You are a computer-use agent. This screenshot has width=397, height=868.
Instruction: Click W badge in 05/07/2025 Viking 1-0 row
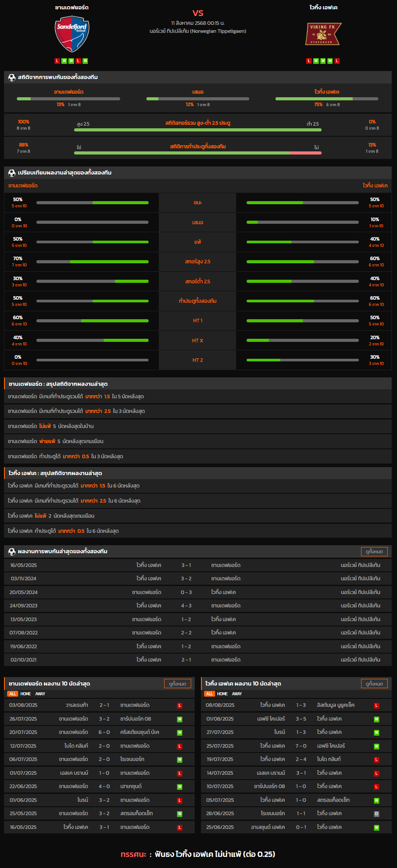377,801
